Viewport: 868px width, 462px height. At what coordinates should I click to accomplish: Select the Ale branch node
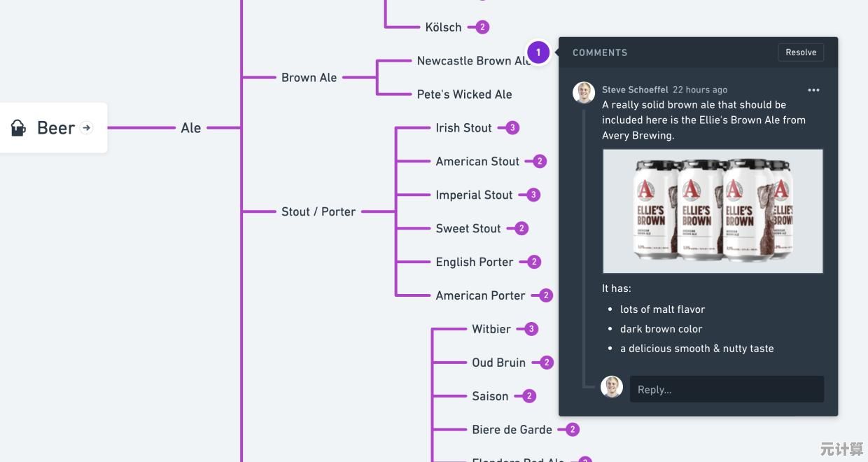(191, 127)
